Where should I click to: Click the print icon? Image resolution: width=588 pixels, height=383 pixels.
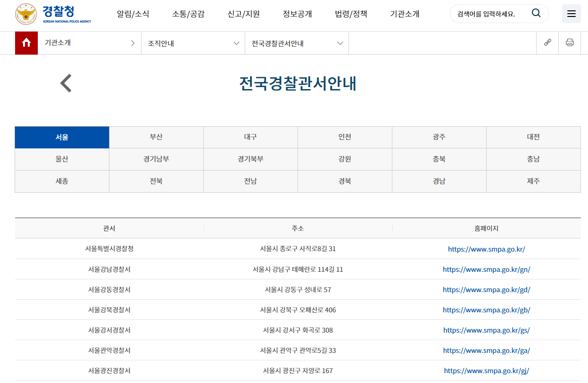[x=569, y=42]
